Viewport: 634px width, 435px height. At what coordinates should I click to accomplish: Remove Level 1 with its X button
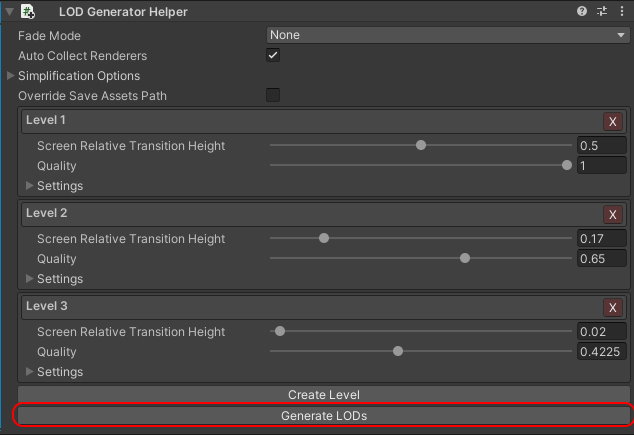pos(613,122)
